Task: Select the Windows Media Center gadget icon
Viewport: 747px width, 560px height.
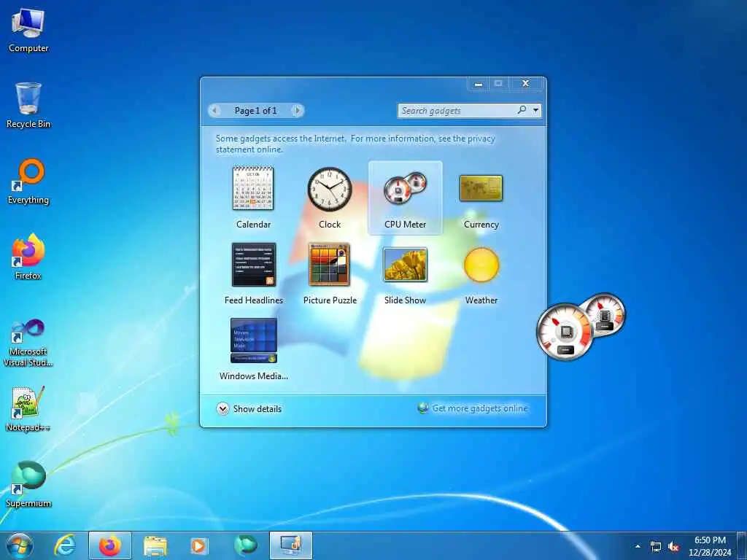Action: [253, 341]
